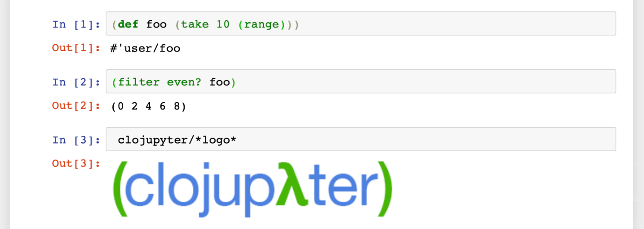Click the In [3] prompt label
Viewport: 644px width, 229px height.
tap(76, 140)
